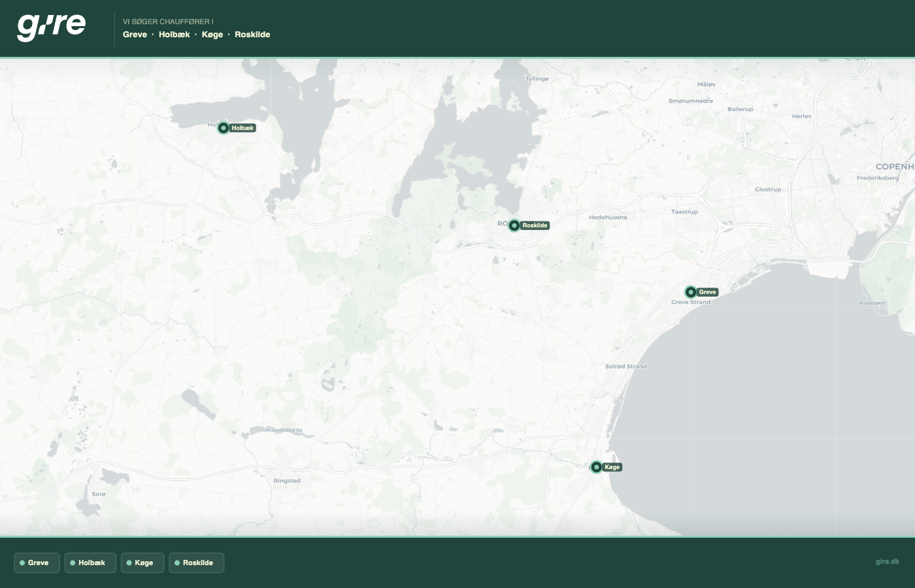Viewport: 915px width, 588px height.
Task: Select the Roskilde button in footer
Action: tap(197, 563)
